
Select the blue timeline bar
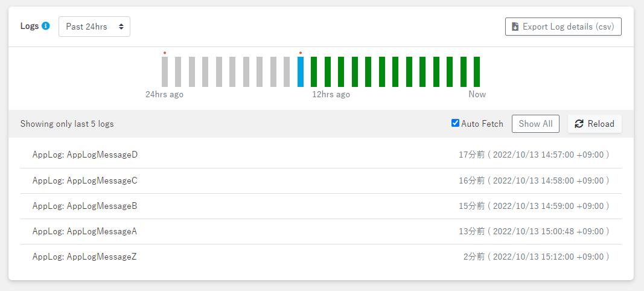point(301,72)
